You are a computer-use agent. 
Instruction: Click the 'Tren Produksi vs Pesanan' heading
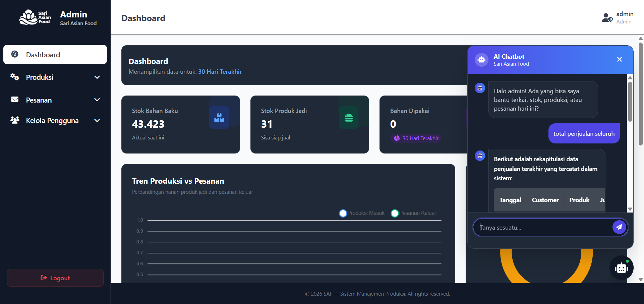[x=178, y=181]
